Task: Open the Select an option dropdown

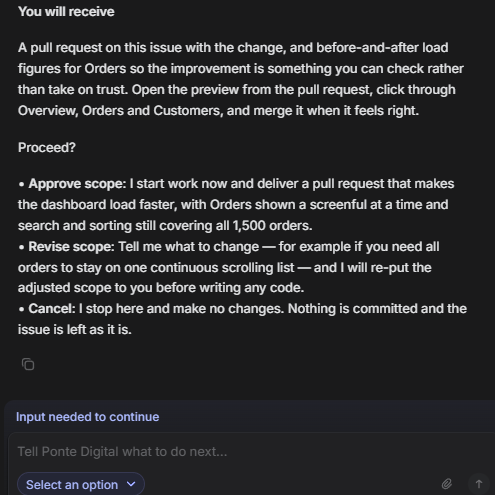Action: tap(81, 484)
